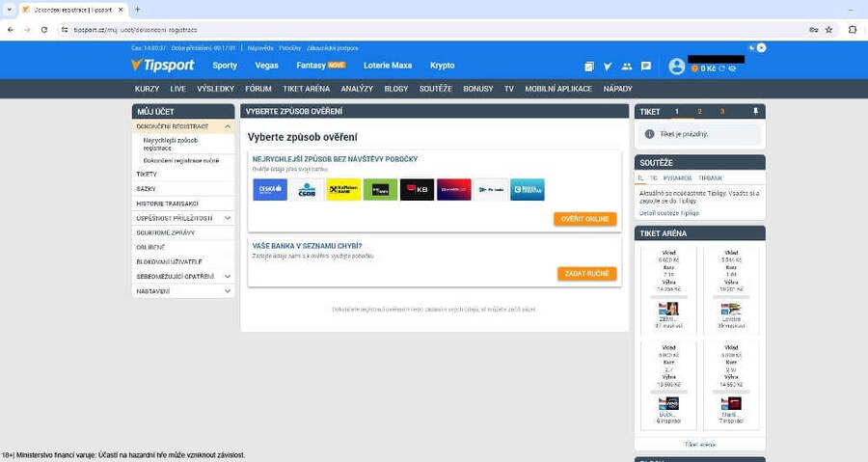Click the user profile avatar icon
Screen dimensions: 868x462
click(x=676, y=67)
